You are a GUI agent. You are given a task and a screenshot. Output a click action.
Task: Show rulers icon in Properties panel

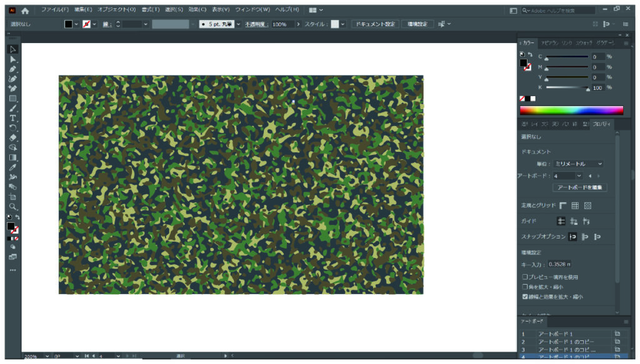coord(563,205)
